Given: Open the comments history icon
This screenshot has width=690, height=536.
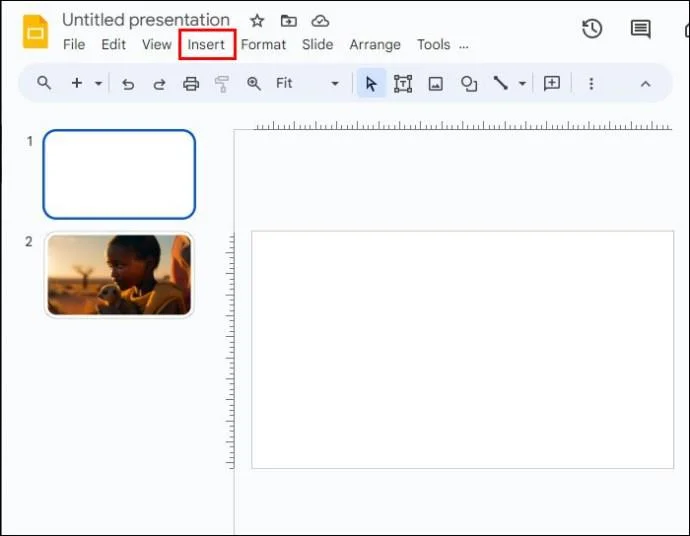Looking at the screenshot, I should click(640, 29).
